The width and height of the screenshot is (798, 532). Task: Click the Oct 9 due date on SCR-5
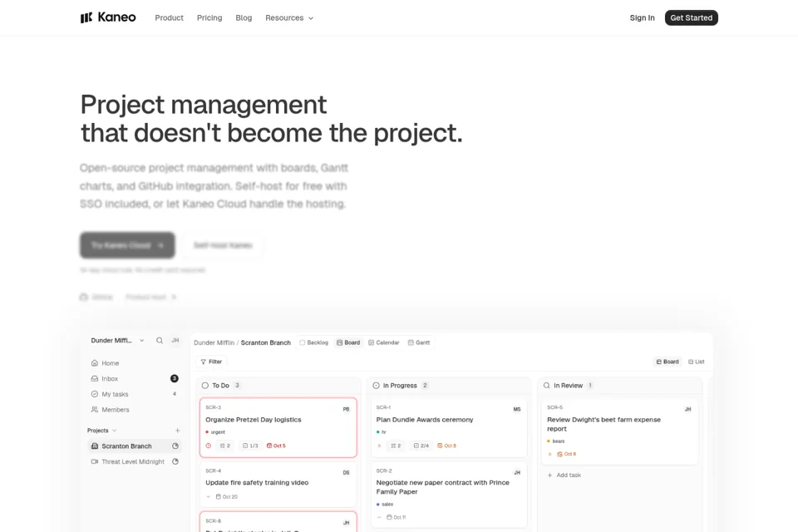point(566,454)
